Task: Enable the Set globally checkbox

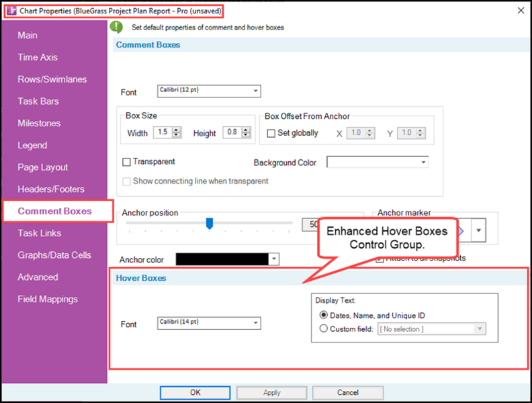Action: click(x=271, y=133)
